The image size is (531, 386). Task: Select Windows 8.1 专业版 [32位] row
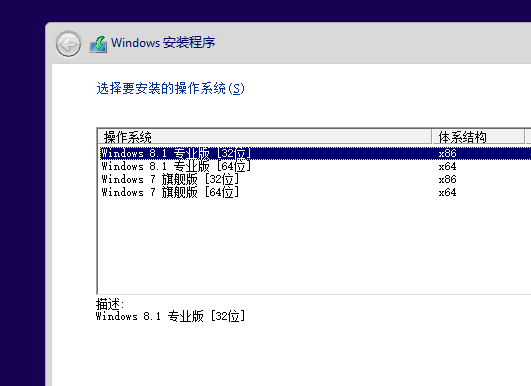(x=315, y=153)
